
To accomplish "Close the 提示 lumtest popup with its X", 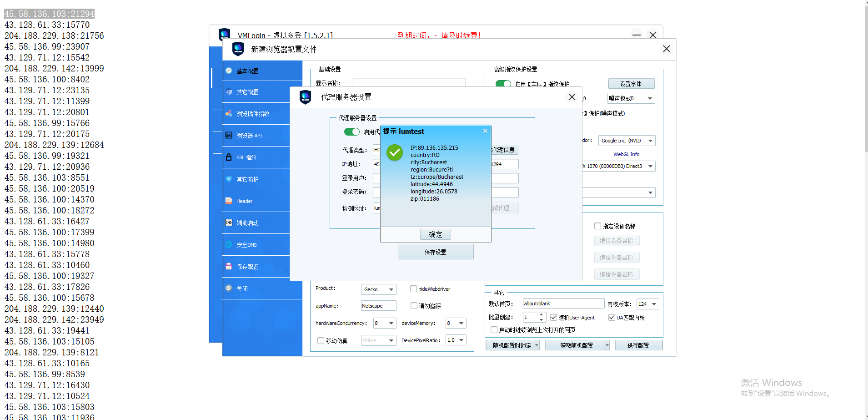I will coord(485,131).
